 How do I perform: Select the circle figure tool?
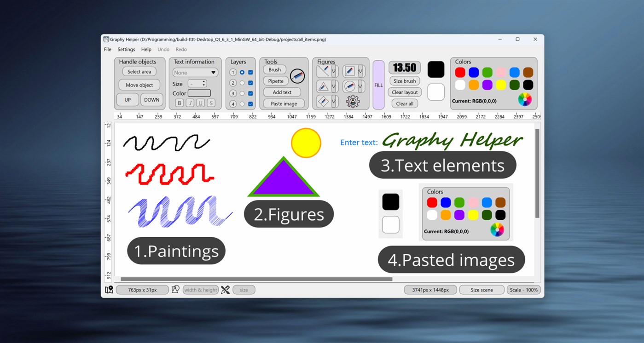click(x=351, y=86)
